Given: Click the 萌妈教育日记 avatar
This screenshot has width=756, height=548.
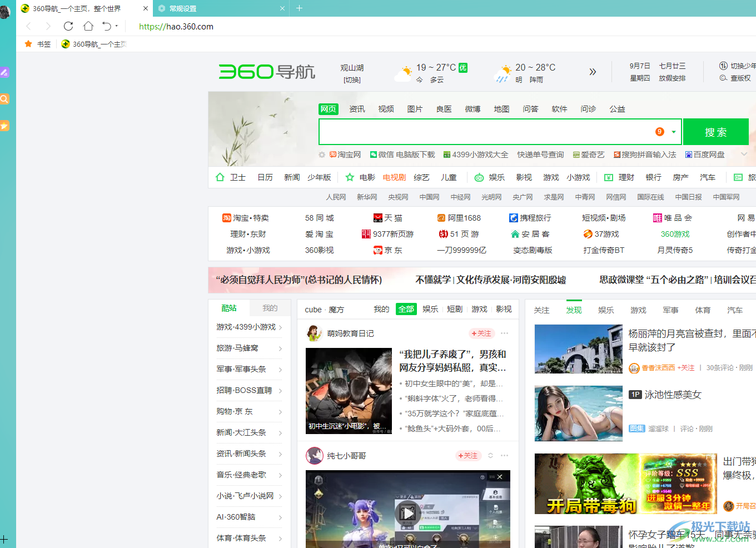Looking at the screenshot, I should [x=315, y=333].
